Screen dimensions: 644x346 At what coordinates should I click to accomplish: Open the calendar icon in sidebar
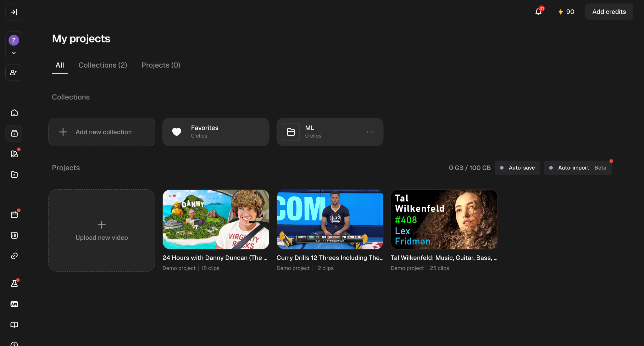point(14,215)
